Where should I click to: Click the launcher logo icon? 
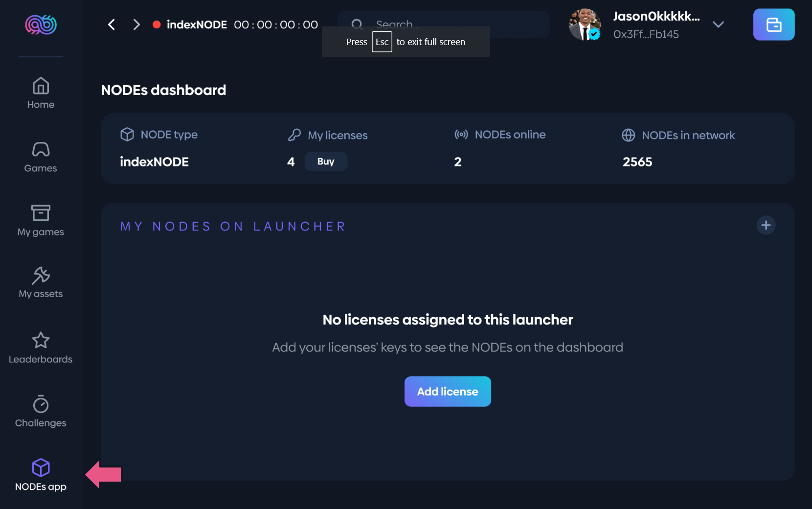click(41, 24)
